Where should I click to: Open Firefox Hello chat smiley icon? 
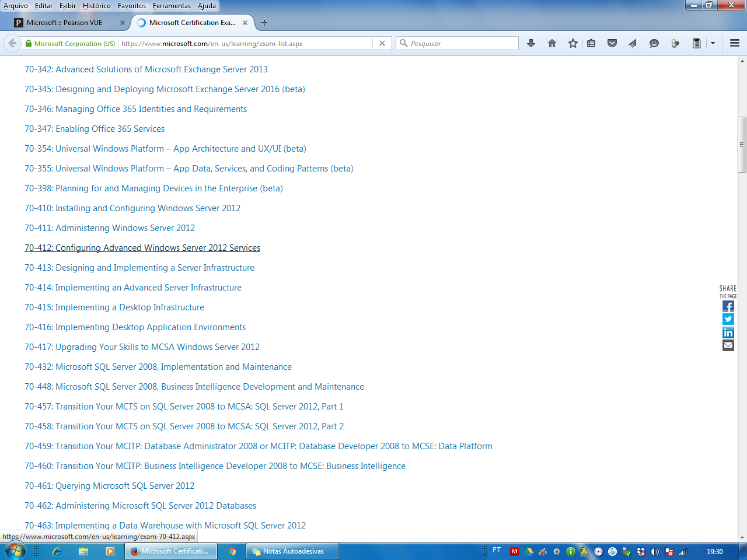(654, 43)
